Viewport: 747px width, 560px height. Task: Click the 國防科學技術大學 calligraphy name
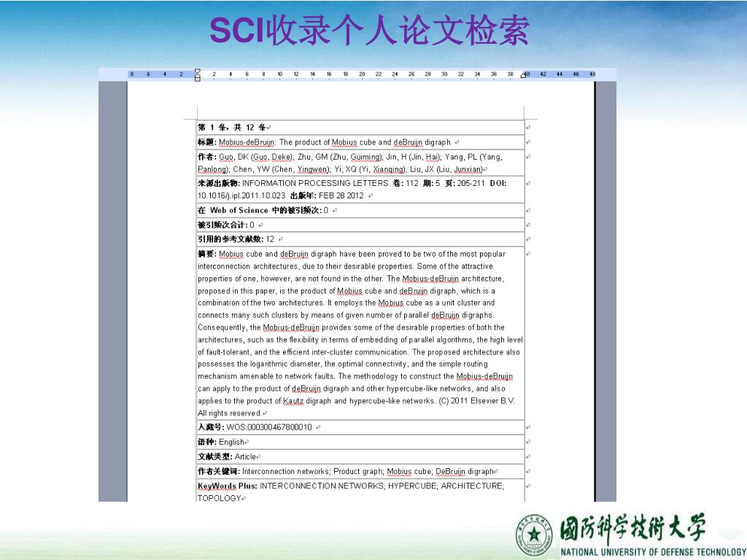pyautogui.click(x=632, y=528)
